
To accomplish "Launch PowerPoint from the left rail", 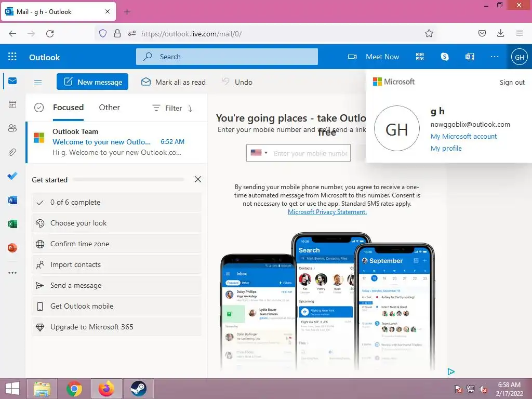I will point(12,248).
